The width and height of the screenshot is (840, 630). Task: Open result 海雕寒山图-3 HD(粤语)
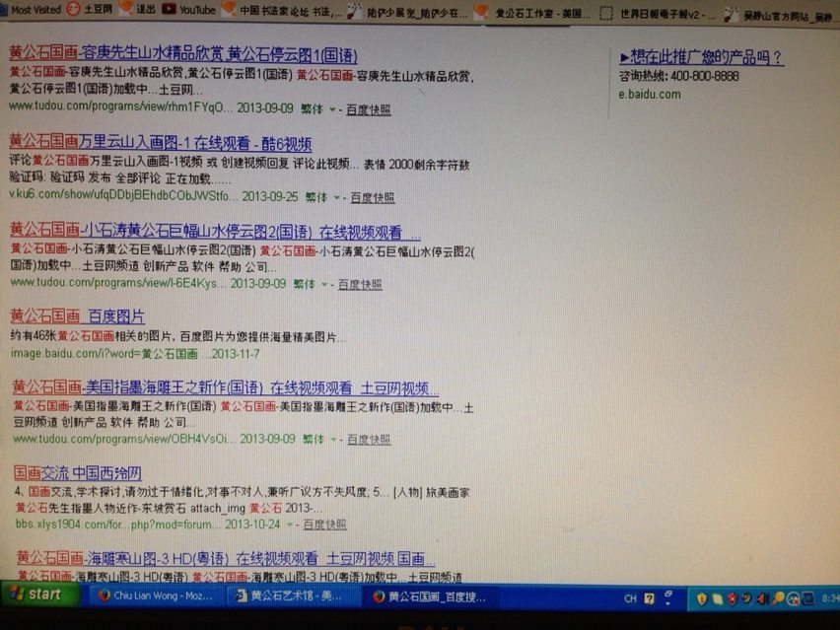tap(226, 558)
